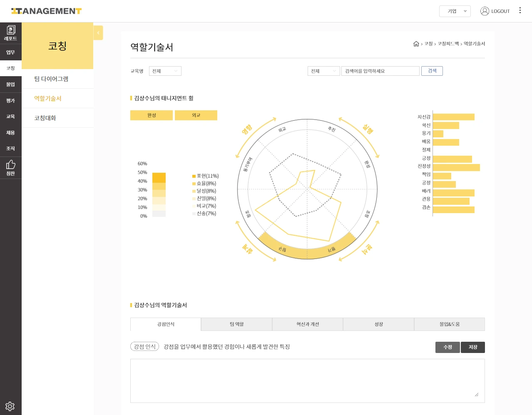Image resolution: width=532 pixels, height=415 pixels.
Task: Open the 성장 tab
Action: pos(378,324)
